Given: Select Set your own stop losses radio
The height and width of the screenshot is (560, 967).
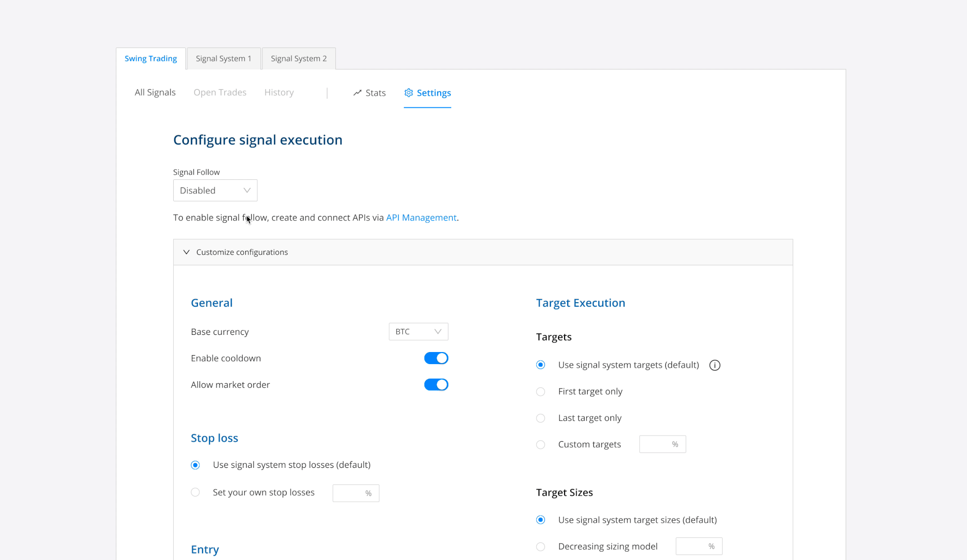Looking at the screenshot, I should click(195, 493).
